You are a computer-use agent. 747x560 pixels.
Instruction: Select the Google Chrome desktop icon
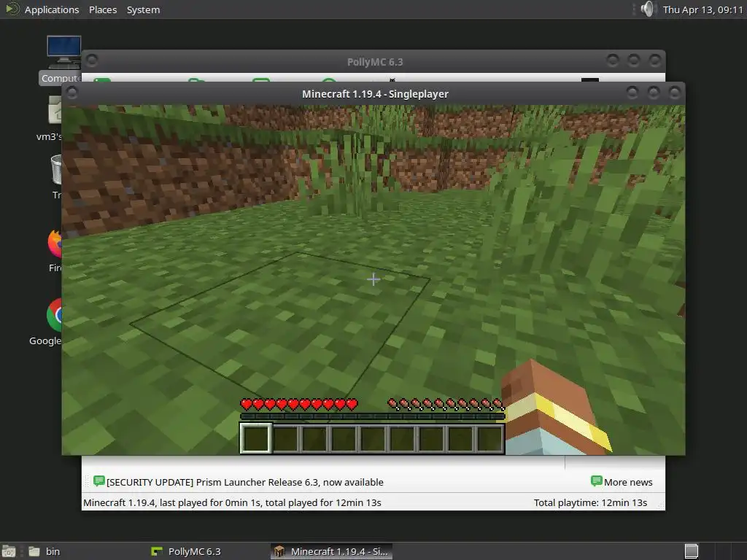coord(47,322)
